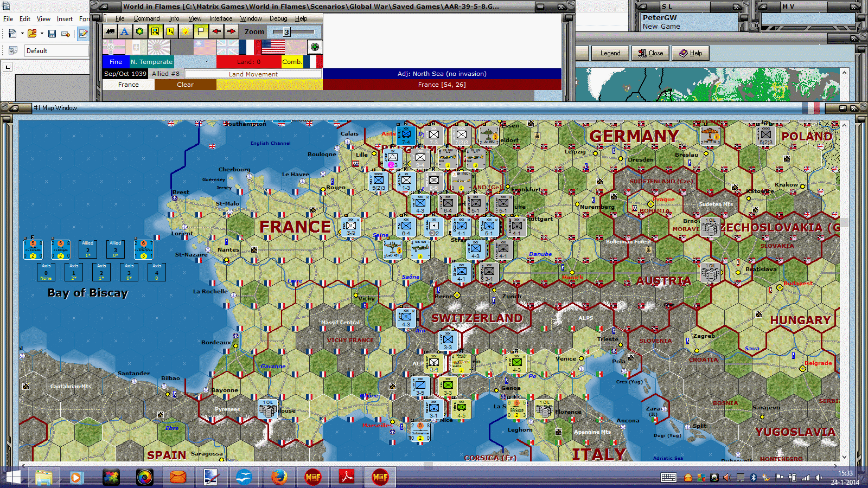Click the Legend button
The width and height of the screenshot is (868, 488).
[610, 53]
